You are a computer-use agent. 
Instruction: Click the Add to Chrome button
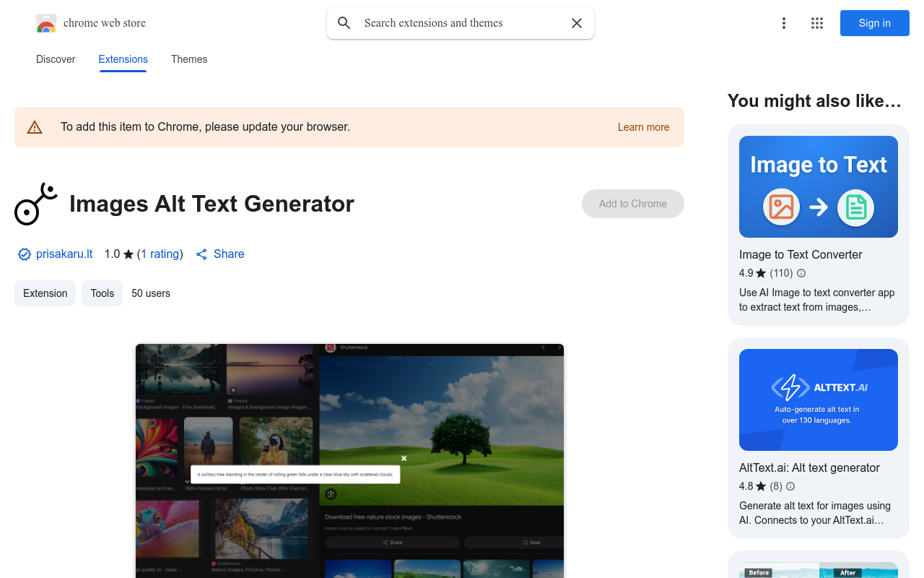[x=633, y=204]
